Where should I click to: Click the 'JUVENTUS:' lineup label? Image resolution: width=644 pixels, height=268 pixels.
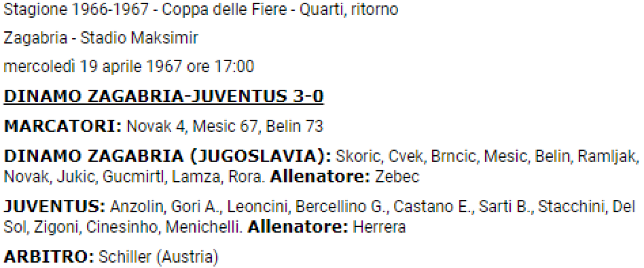tap(55, 207)
